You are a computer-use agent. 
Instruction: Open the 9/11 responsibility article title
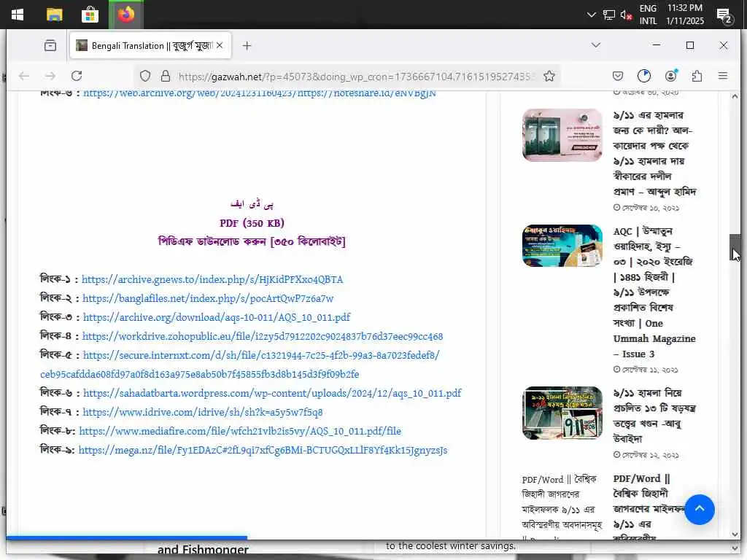click(x=654, y=153)
